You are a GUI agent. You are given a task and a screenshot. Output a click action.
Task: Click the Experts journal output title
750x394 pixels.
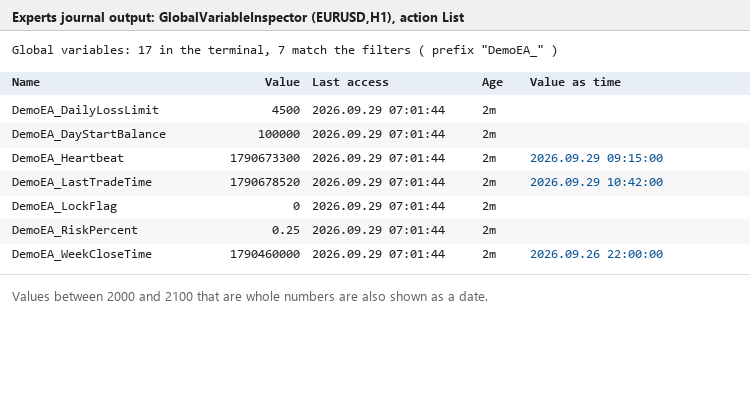pos(238,18)
